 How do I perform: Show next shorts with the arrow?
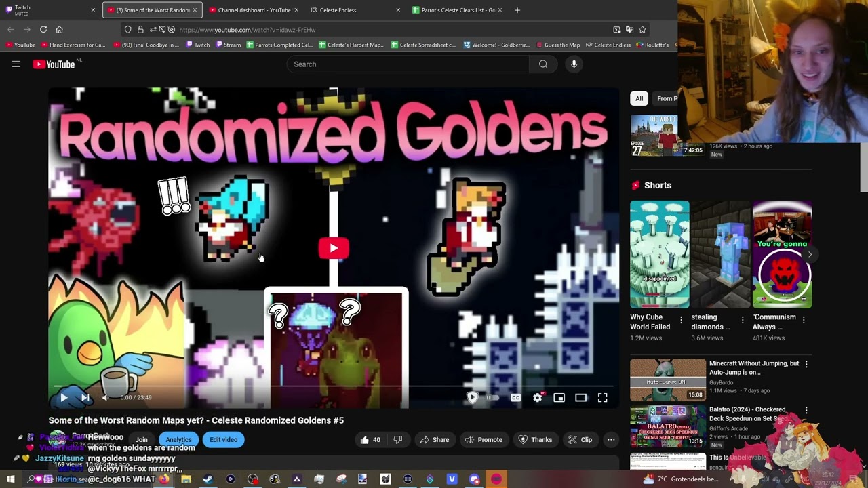click(x=809, y=255)
